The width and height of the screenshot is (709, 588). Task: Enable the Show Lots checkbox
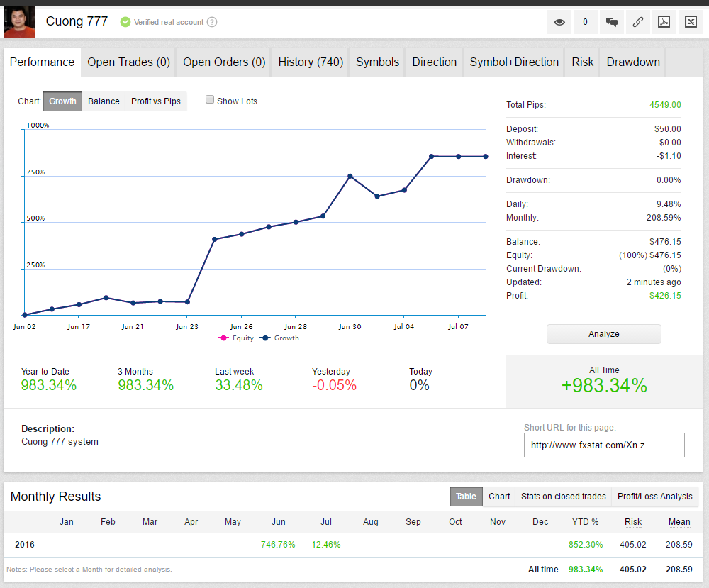(x=210, y=100)
